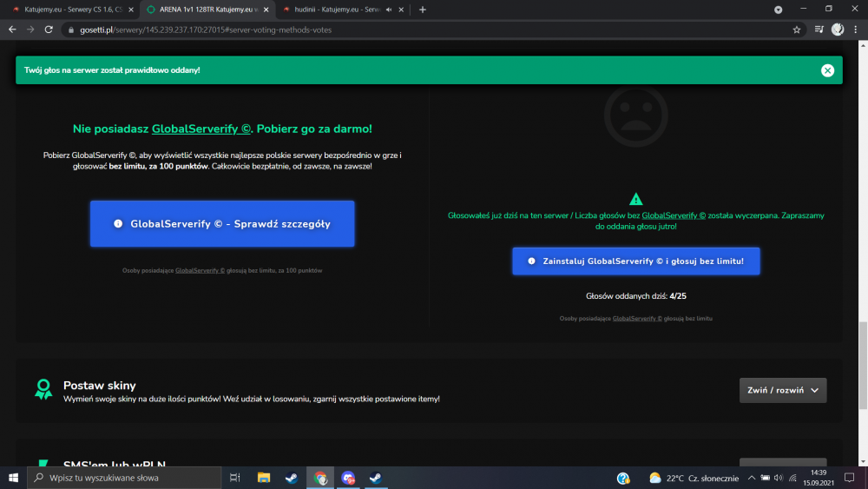
Task: Click info icon on Sprawdź szczegóły button
Action: pyautogui.click(x=118, y=224)
